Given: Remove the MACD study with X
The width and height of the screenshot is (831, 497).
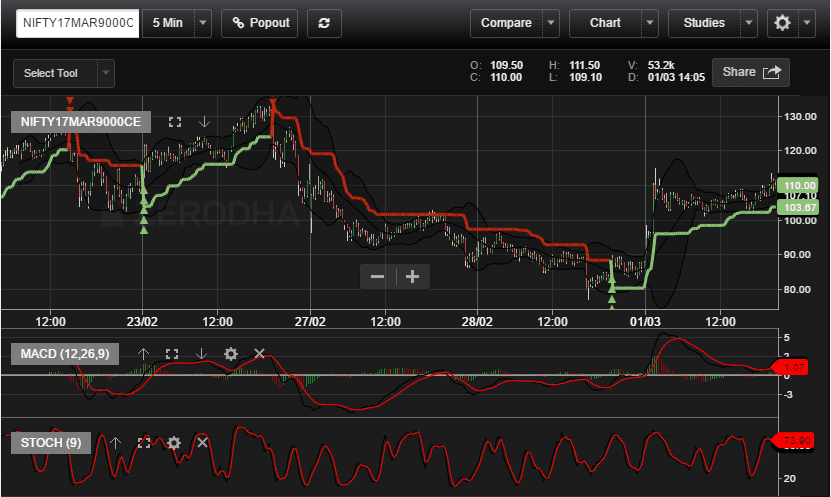Looking at the screenshot, I should click(x=259, y=353).
